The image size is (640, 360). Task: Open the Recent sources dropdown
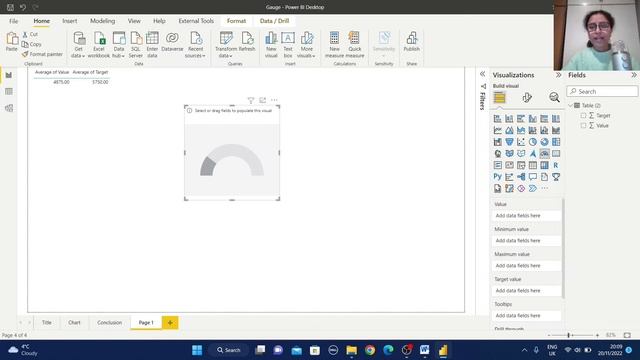(195, 45)
